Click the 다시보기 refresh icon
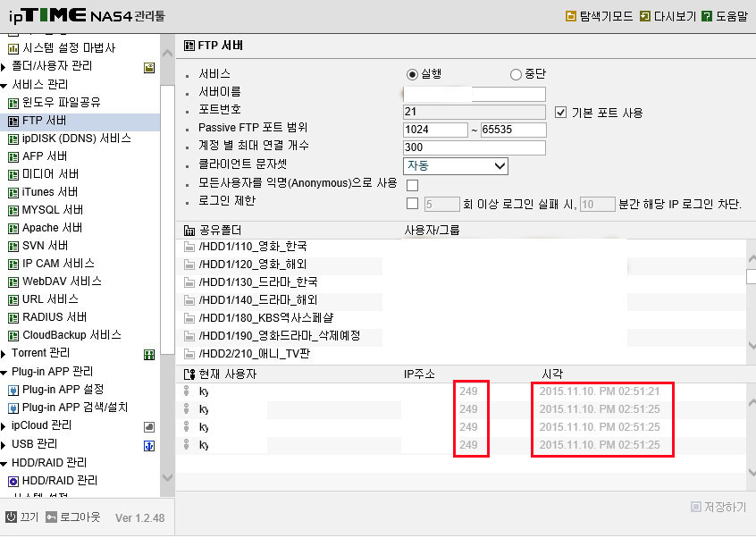The image size is (756, 555). pos(644,16)
